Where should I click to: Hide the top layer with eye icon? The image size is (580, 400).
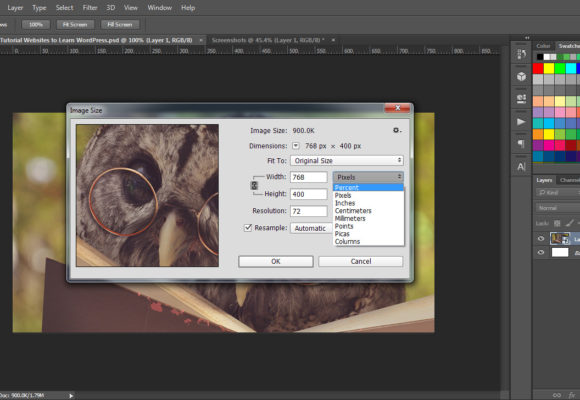[541, 239]
